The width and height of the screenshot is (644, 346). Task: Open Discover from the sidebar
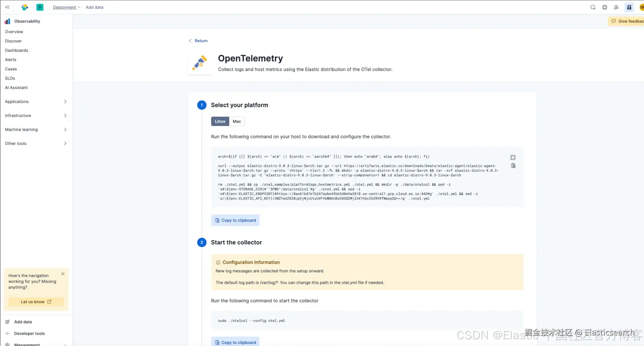tap(13, 41)
